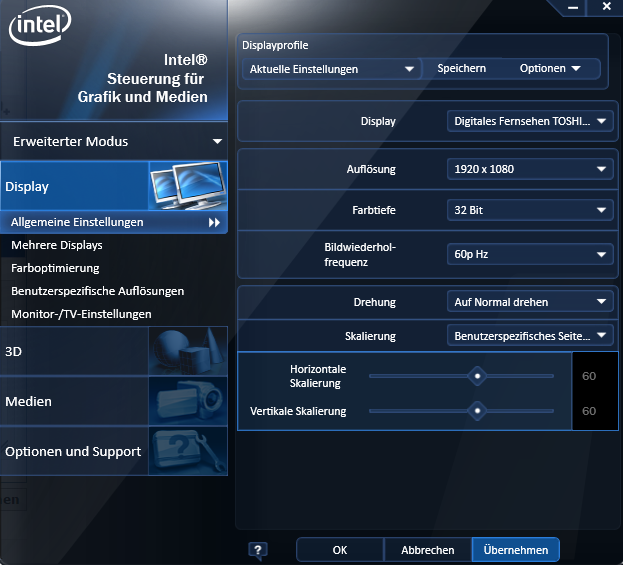Image resolution: width=623 pixels, height=565 pixels.
Task: Open the Skalierung dropdown Benutzerspezifisches Seite
Action: (530, 336)
